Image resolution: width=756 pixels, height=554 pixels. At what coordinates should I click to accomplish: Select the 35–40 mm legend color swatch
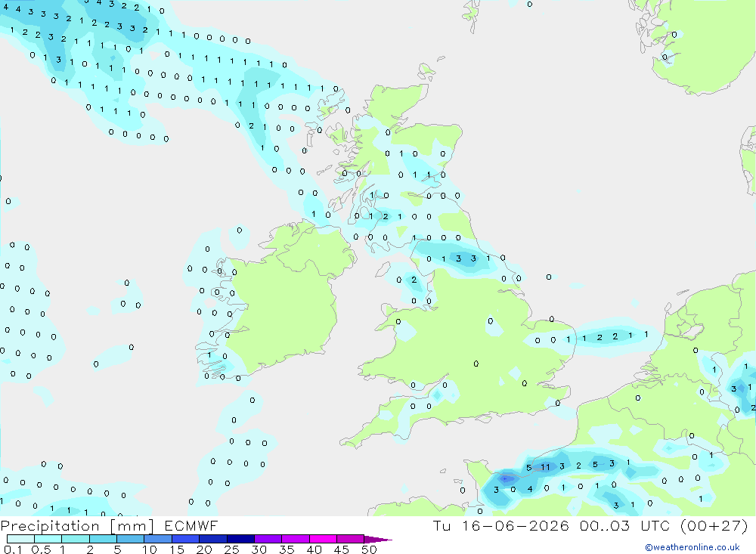pos(296,539)
